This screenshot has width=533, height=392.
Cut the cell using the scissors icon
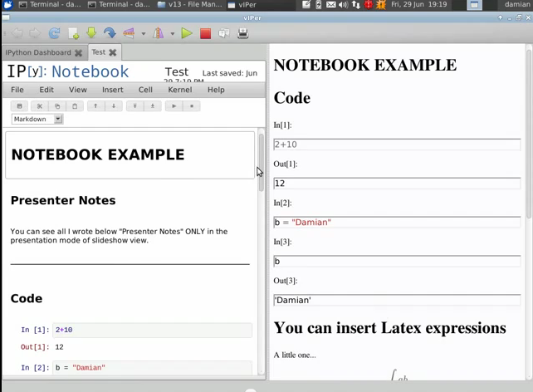39,106
